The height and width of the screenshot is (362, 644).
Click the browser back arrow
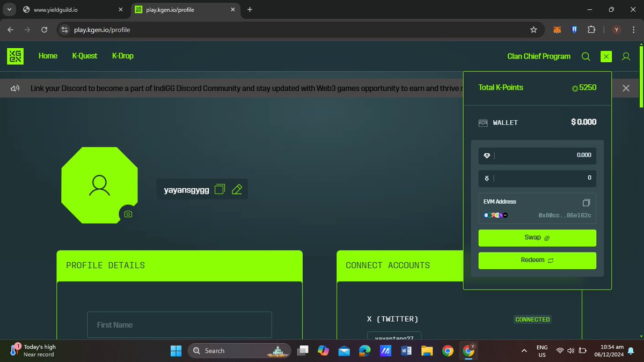click(x=11, y=30)
